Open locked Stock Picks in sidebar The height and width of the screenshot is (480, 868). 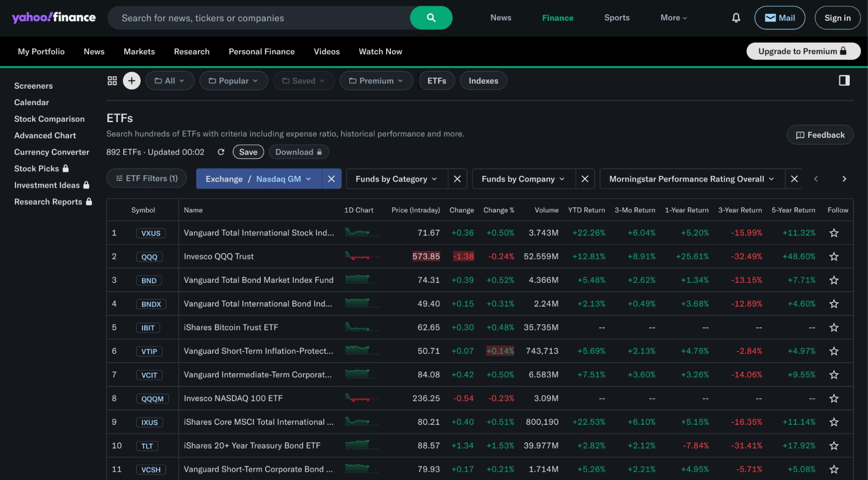(41, 169)
